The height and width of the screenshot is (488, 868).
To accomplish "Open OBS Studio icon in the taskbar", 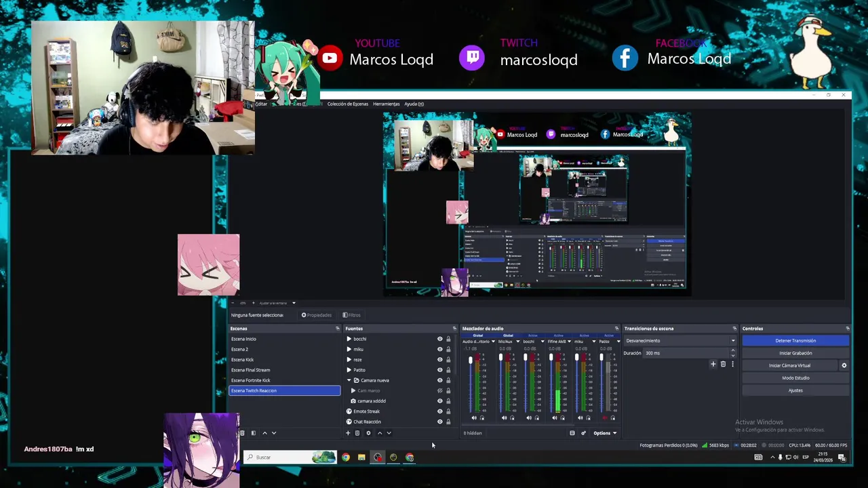I will click(378, 457).
